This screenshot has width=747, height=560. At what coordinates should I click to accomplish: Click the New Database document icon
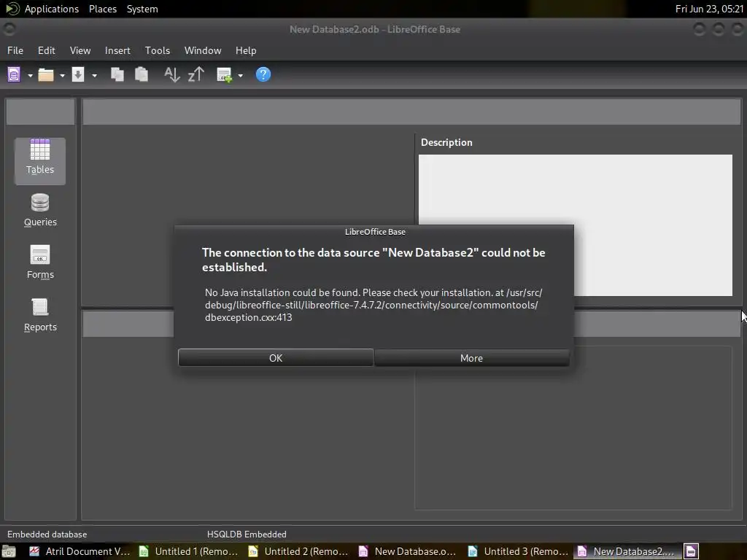click(x=14, y=75)
